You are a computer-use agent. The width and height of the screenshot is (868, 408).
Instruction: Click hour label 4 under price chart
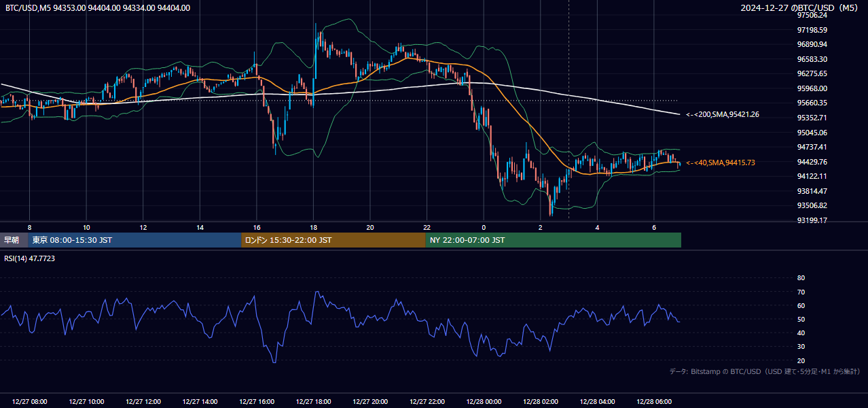click(x=597, y=227)
